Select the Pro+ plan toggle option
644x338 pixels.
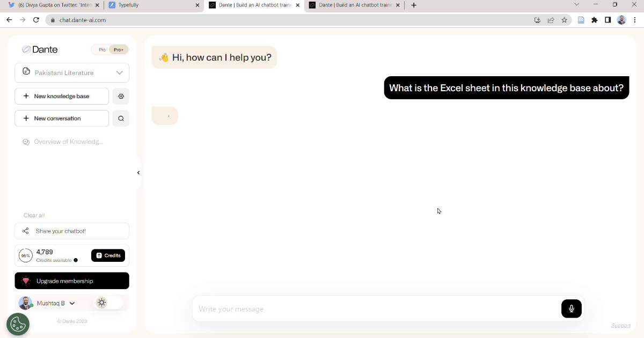coord(119,50)
